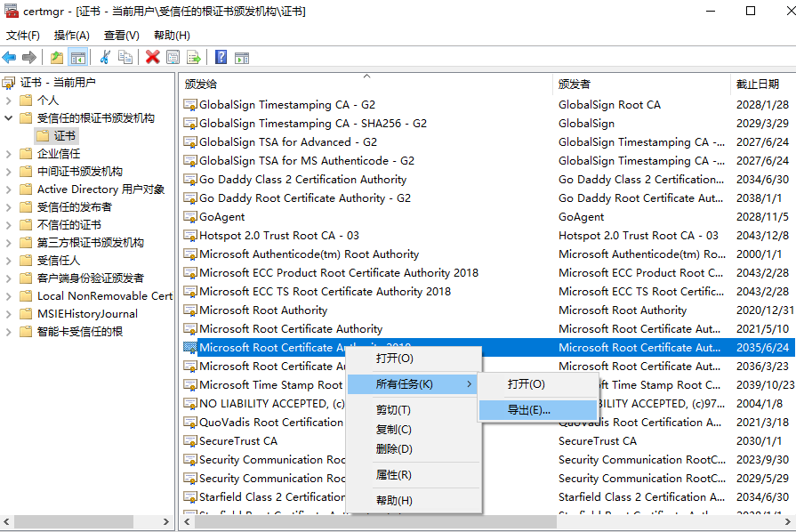Click certificate icon of Microsoft Root Authority row
Image resolution: width=796 pixels, height=532 pixels.
point(190,310)
